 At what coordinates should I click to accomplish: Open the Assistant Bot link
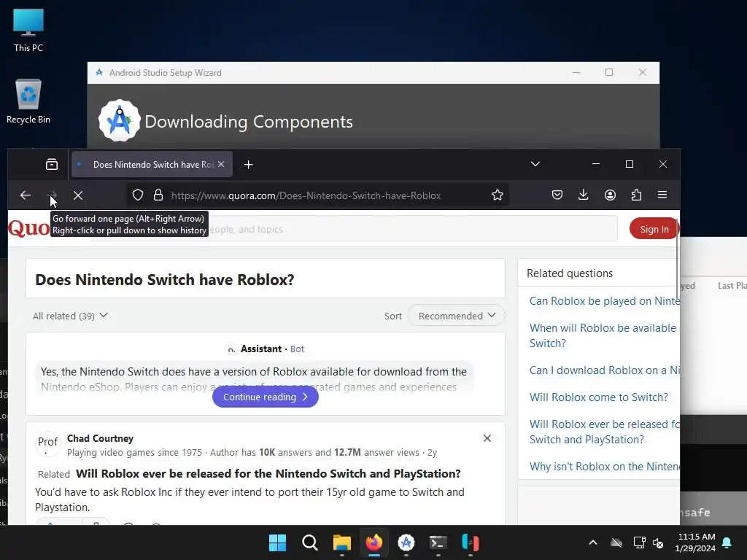[298, 349]
